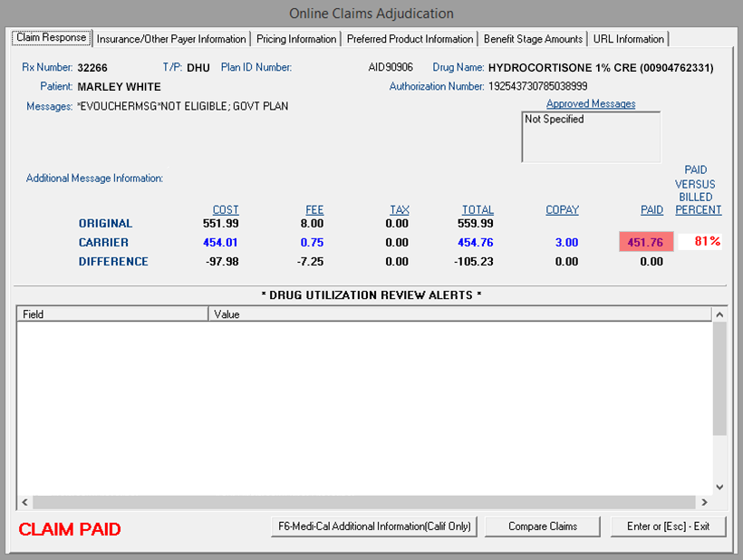Click Enter or [Esc] - Exit button
This screenshot has height=560, width=743.
(x=668, y=526)
